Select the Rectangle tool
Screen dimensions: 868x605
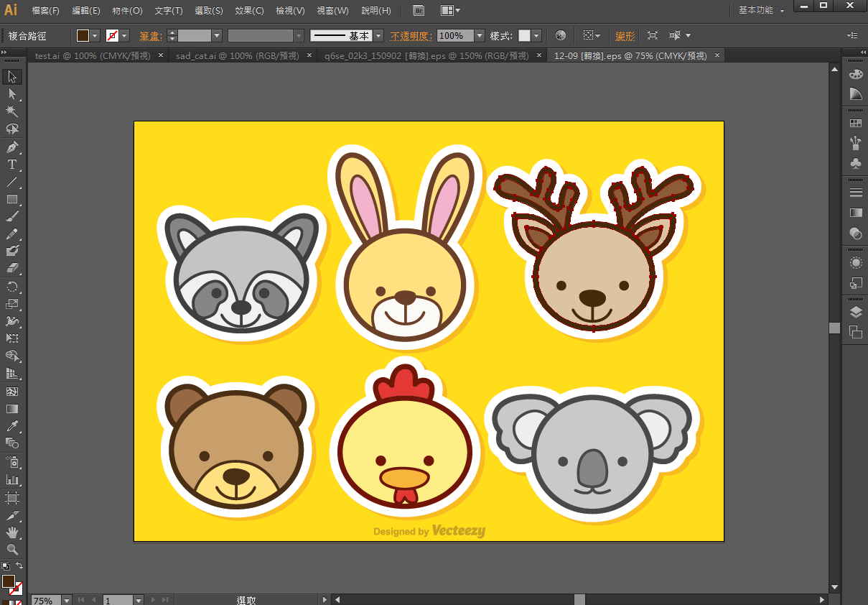pos(12,199)
